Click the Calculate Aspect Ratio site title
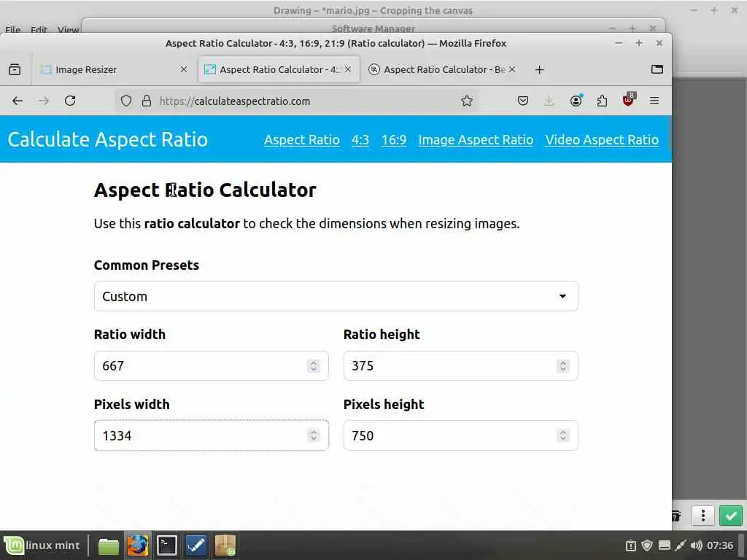 point(108,139)
